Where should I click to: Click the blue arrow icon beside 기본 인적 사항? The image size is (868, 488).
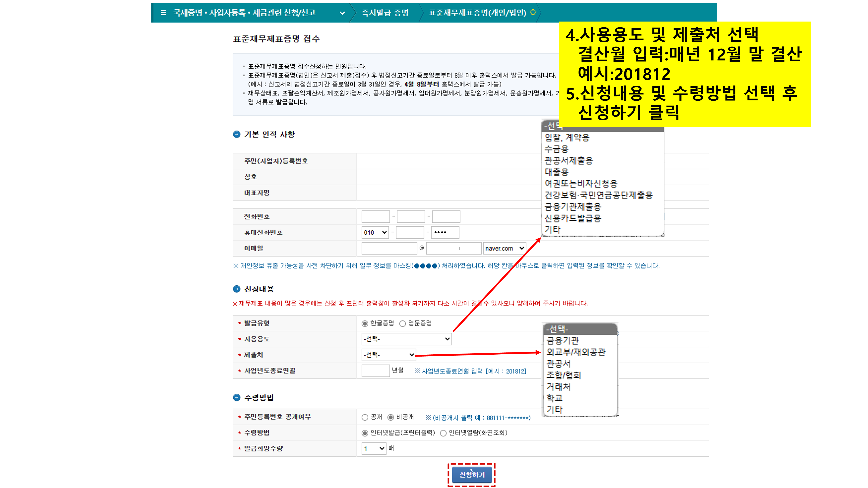click(x=237, y=134)
